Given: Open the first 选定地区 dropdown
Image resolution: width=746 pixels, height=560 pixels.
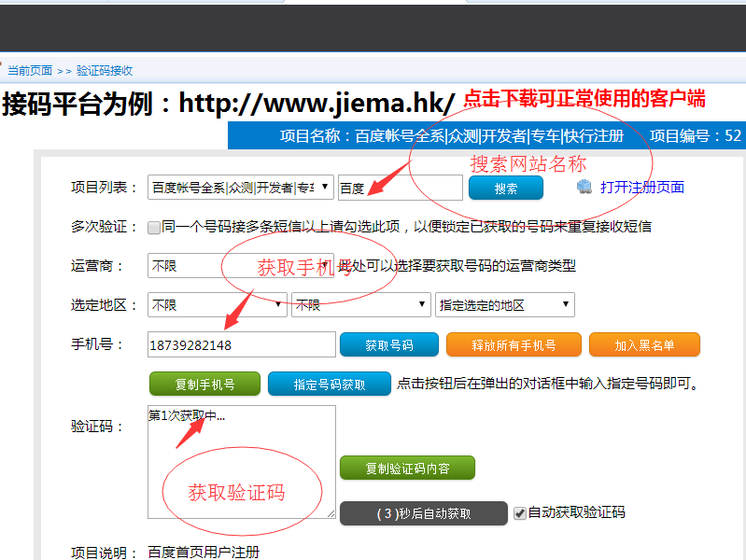Looking at the screenshot, I should tap(218, 305).
